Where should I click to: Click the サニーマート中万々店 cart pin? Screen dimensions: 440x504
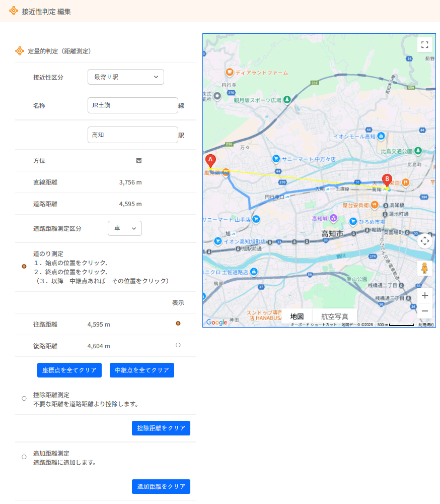click(x=276, y=158)
